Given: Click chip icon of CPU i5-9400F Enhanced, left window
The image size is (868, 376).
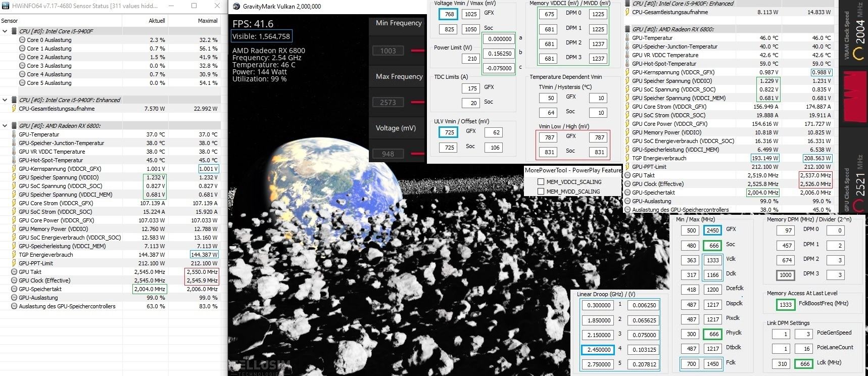Looking at the screenshot, I should tap(14, 100).
